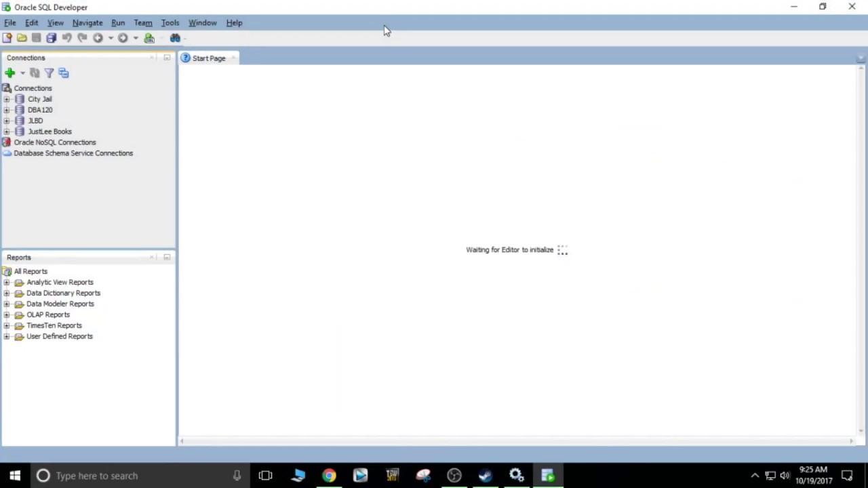The width and height of the screenshot is (868, 488).
Task: Open the new connection dropdown arrow
Action: (x=22, y=73)
